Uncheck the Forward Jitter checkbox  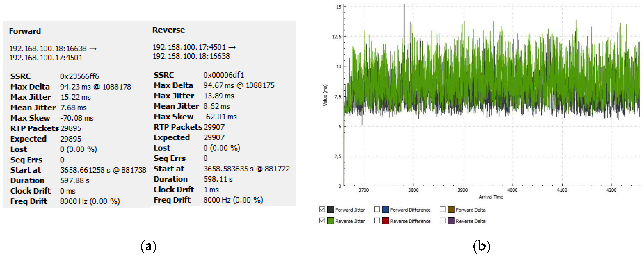click(322, 210)
